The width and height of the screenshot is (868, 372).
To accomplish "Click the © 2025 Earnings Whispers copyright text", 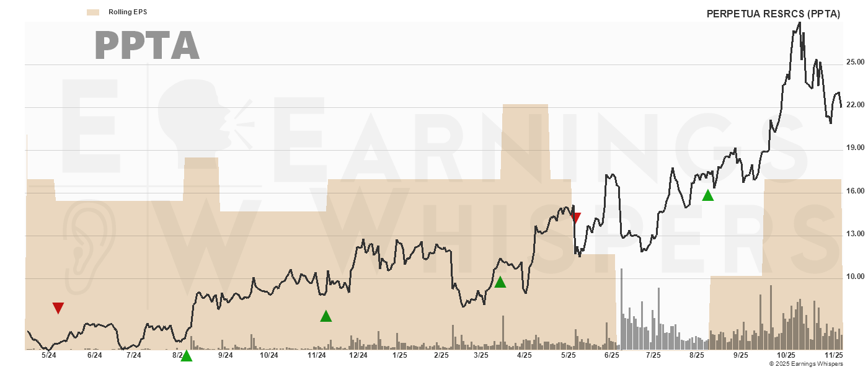I will (806, 364).
